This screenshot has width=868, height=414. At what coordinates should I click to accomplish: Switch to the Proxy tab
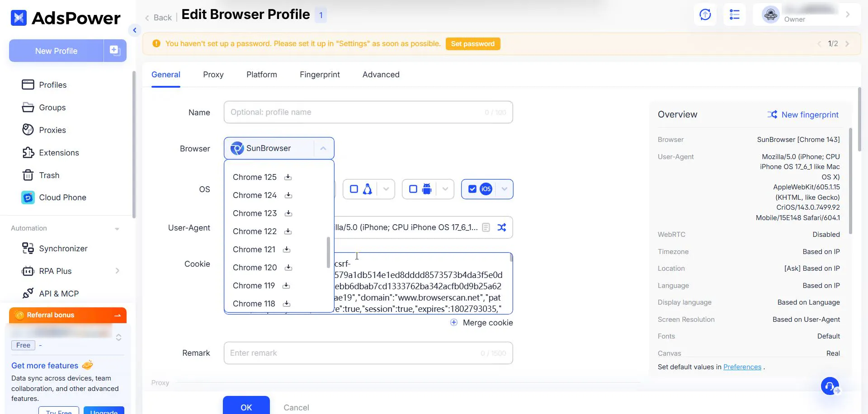[x=213, y=75]
